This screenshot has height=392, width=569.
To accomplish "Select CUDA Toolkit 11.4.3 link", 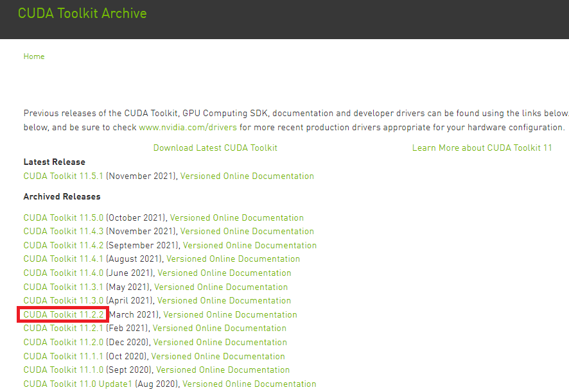I will click(x=63, y=232).
